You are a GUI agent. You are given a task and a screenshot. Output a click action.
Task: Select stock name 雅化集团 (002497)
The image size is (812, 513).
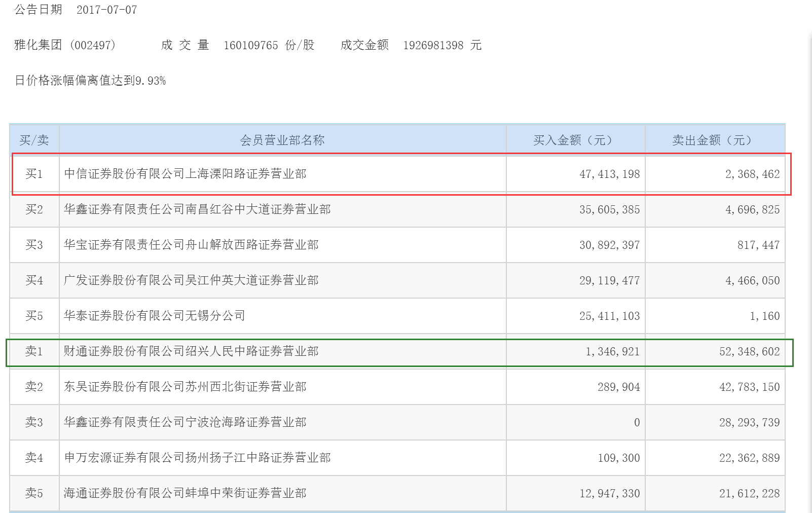click(65, 45)
